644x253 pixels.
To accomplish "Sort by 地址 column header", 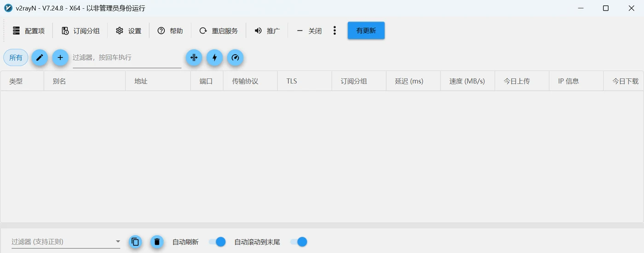I will point(158,81).
